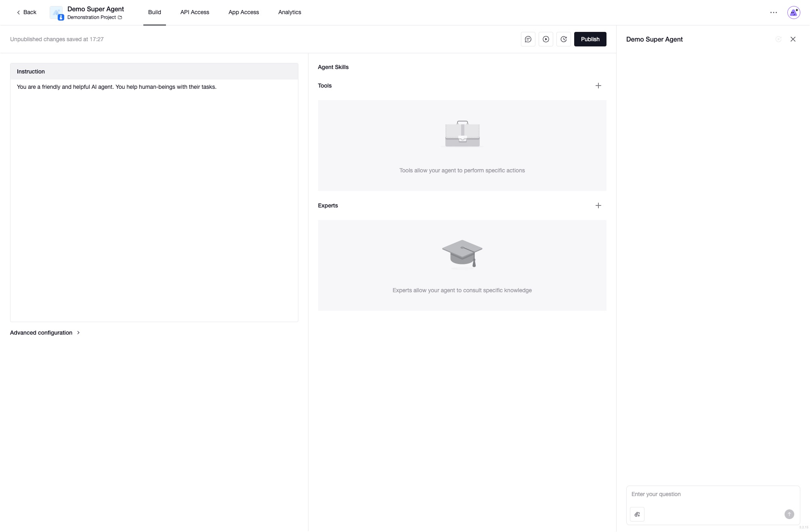Open the chat/comment icon in toolbar
The height and width of the screenshot is (532, 810).
pyautogui.click(x=528, y=39)
